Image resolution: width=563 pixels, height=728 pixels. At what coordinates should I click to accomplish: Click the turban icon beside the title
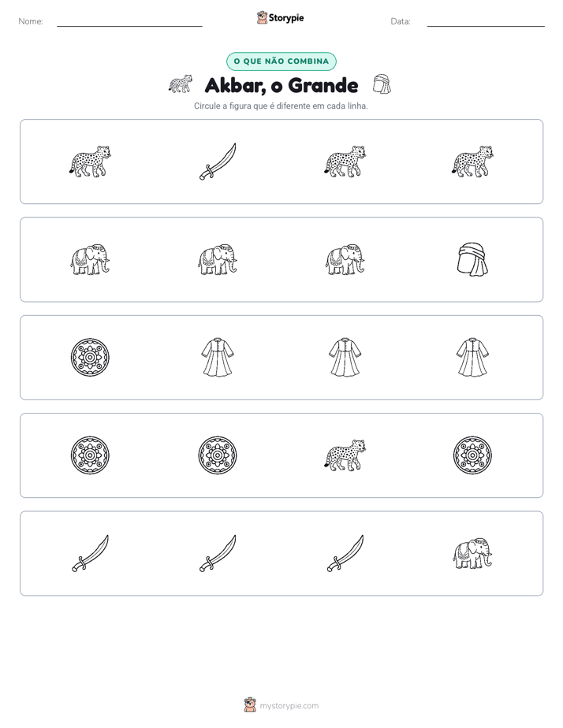(x=382, y=84)
